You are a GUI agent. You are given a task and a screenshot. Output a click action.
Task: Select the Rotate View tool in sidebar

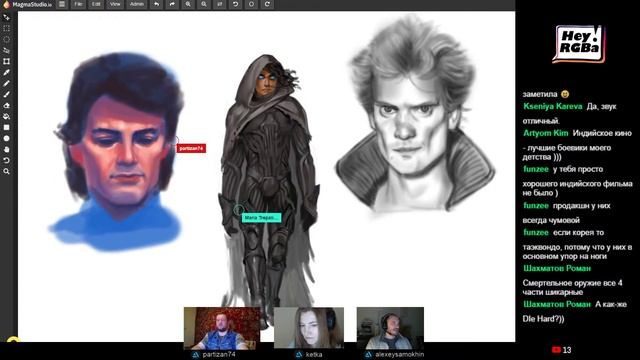(x=7, y=161)
